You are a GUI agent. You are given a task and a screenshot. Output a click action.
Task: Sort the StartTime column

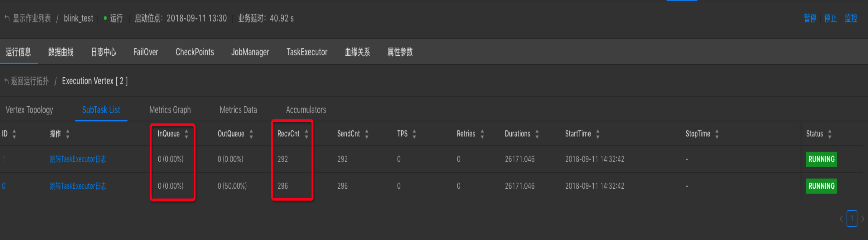coord(597,134)
